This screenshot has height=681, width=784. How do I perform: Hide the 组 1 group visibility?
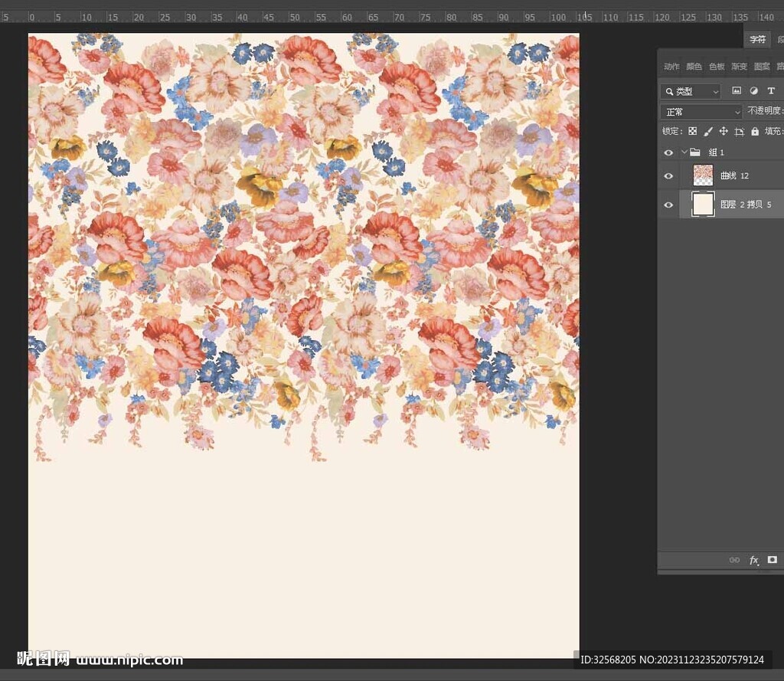668,152
